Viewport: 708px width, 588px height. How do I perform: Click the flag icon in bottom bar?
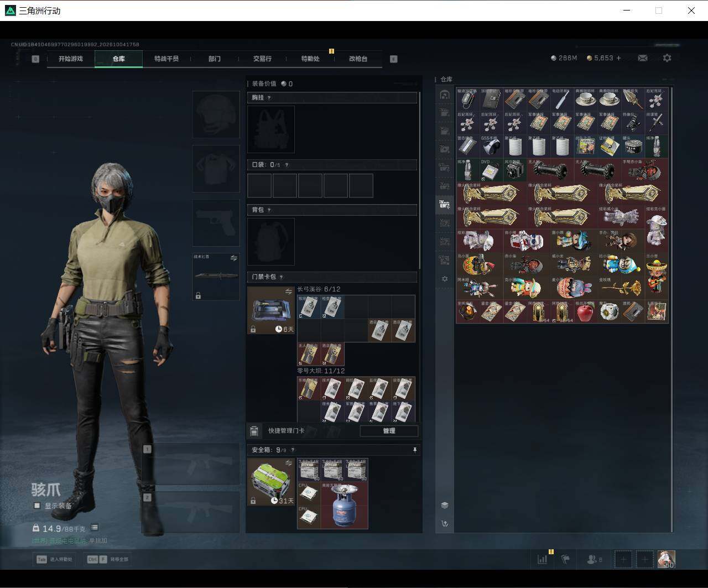click(x=565, y=559)
